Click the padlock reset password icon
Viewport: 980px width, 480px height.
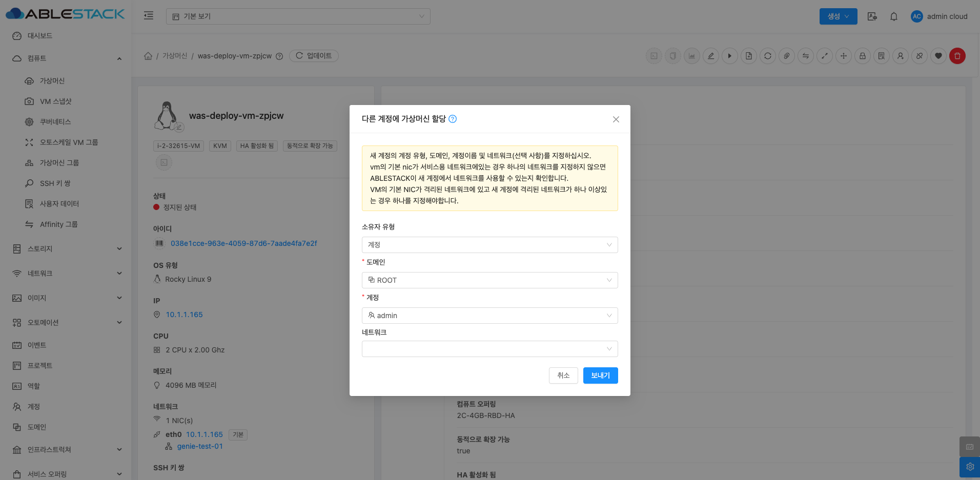tap(862, 56)
